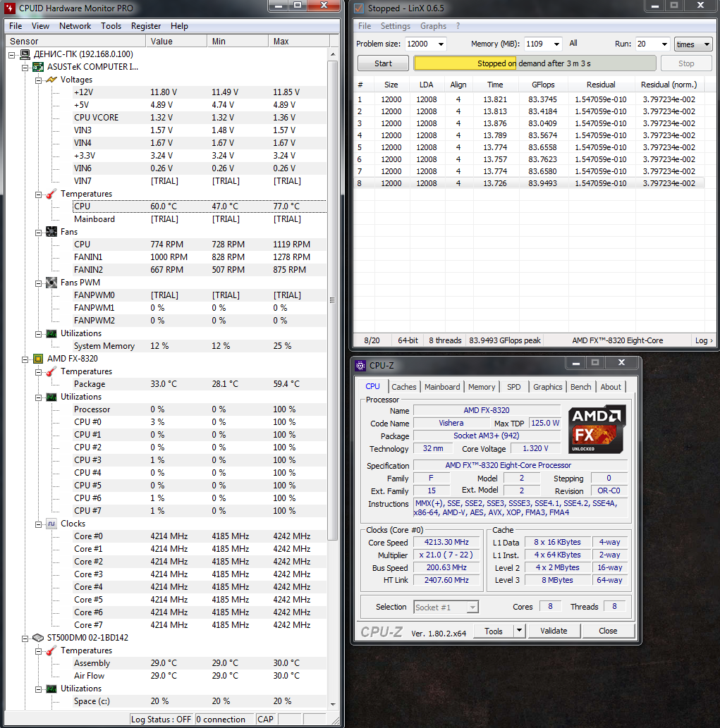
Task: Open the Settings menu in LinX
Action: pyautogui.click(x=396, y=26)
